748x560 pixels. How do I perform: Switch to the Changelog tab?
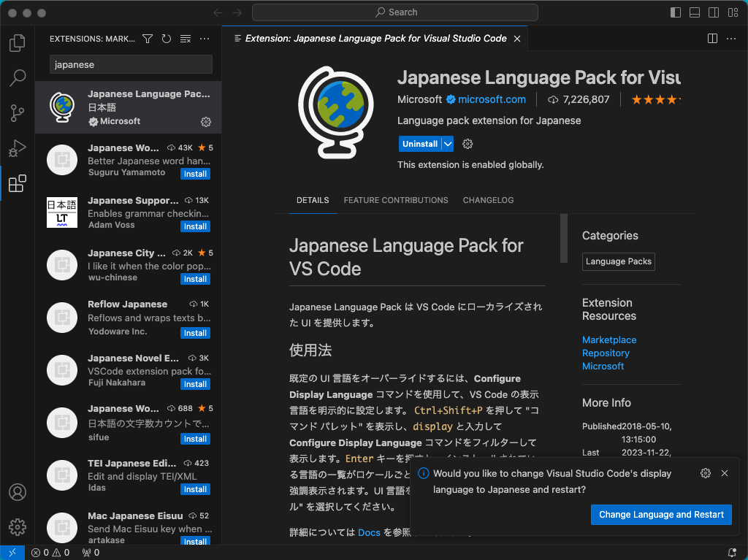(x=488, y=200)
